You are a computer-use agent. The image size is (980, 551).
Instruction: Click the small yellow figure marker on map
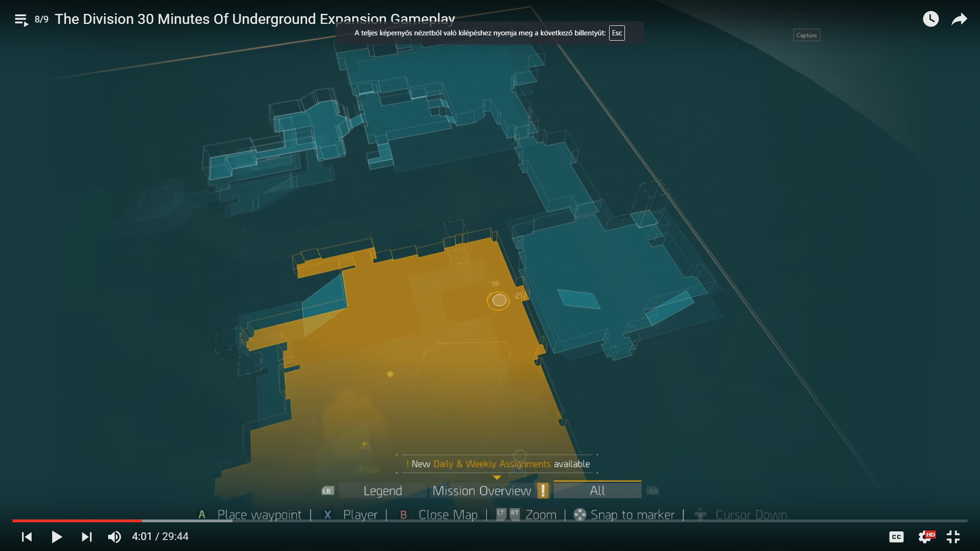(364, 445)
